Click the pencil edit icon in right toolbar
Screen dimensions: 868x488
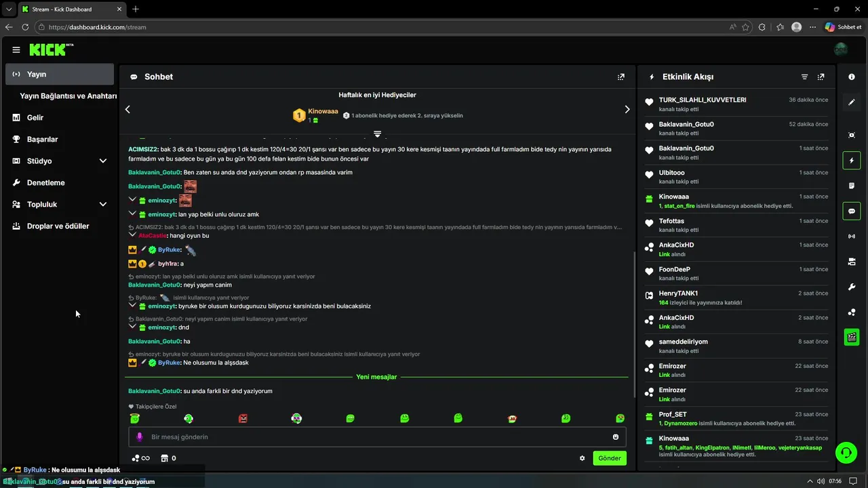852,102
